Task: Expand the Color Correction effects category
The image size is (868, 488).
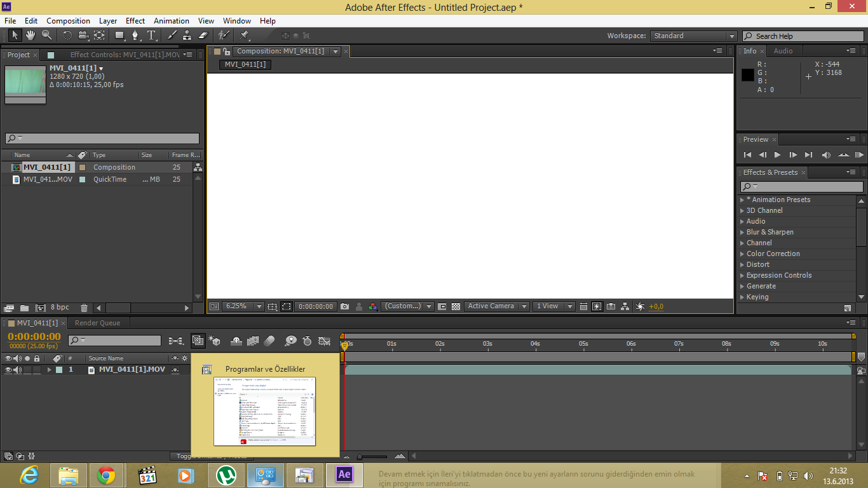Action: point(742,254)
